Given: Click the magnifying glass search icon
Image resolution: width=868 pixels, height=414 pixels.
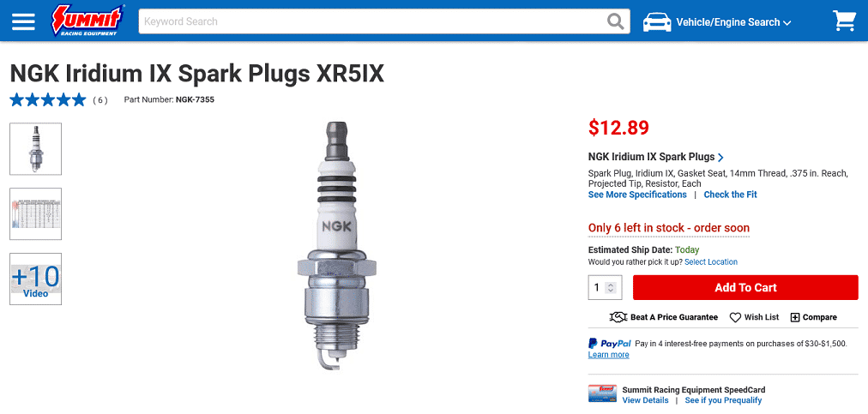Looking at the screenshot, I should (616, 21).
